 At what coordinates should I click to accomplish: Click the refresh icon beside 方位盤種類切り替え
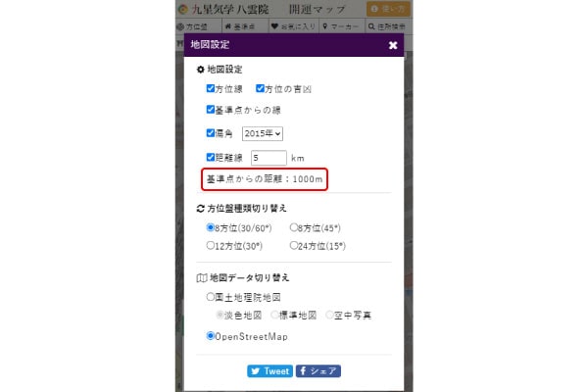click(x=201, y=209)
